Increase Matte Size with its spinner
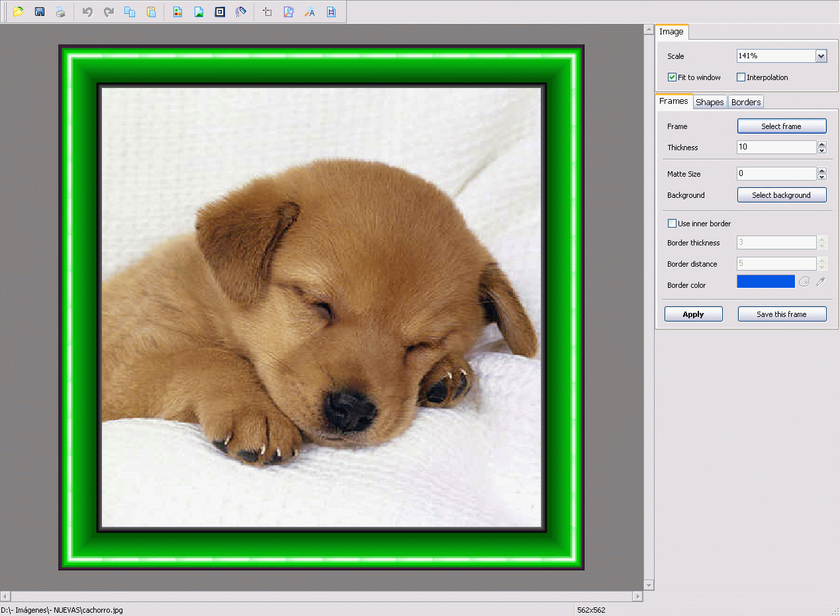The width and height of the screenshot is (840, 616). click(x=822, y=171)
